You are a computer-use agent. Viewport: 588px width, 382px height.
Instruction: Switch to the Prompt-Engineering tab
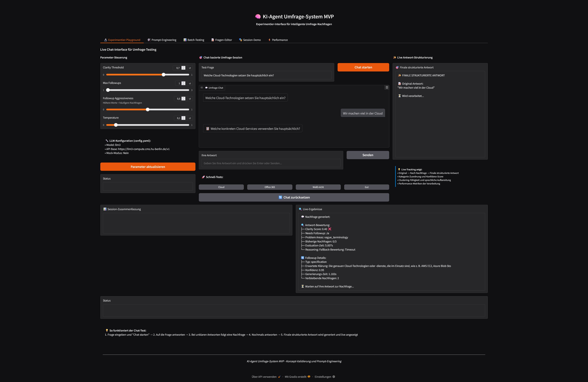click(x=162, y=40)
